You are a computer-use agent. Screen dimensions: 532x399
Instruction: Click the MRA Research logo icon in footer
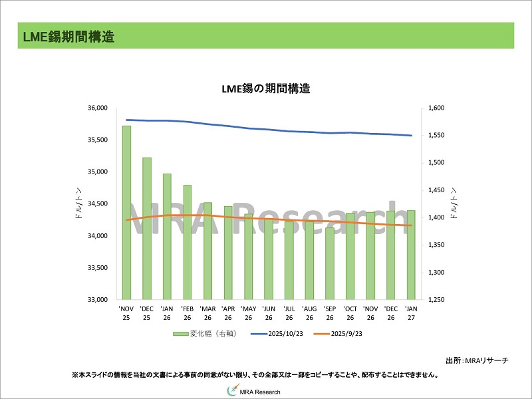(x=233, y=392)
